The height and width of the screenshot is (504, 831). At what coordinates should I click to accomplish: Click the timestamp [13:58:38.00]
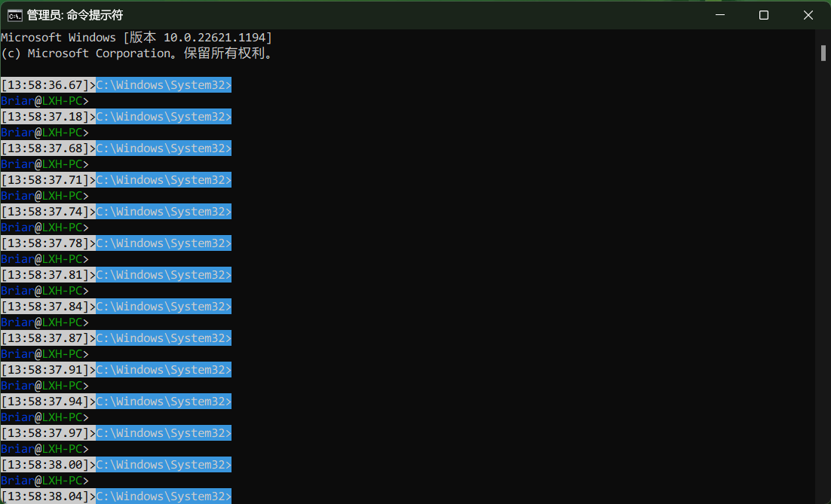click(45, 465)
